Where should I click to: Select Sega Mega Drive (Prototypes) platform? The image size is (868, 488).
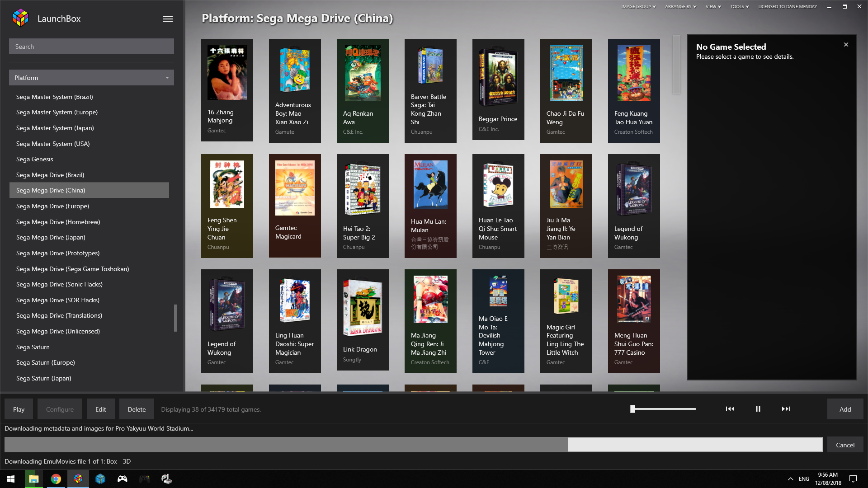coord(89,253)
